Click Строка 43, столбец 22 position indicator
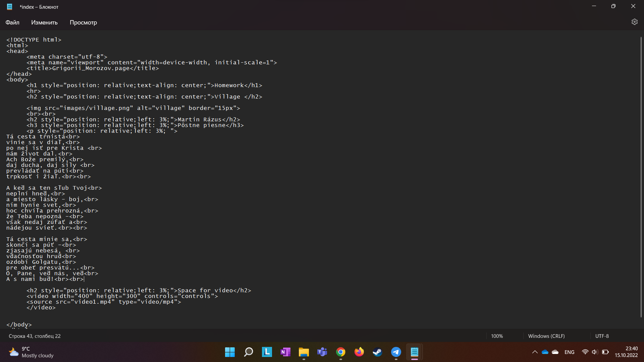The image size is (644, 362). click(35, 336)
